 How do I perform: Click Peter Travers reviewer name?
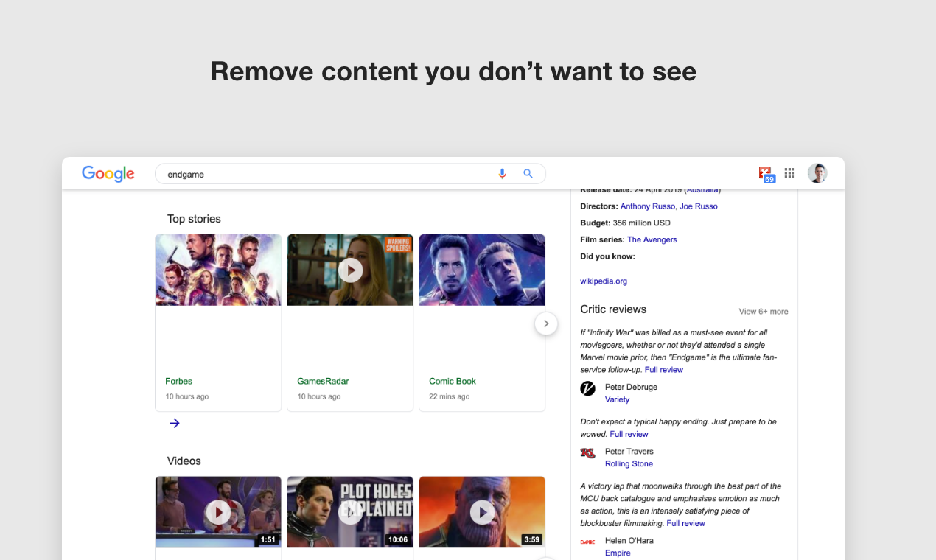coord(629,452)
